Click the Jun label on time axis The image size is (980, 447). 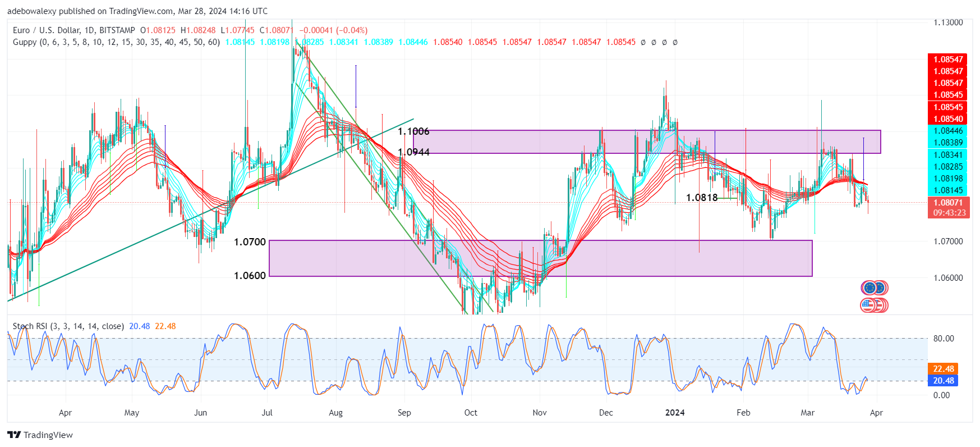point(200,413)
